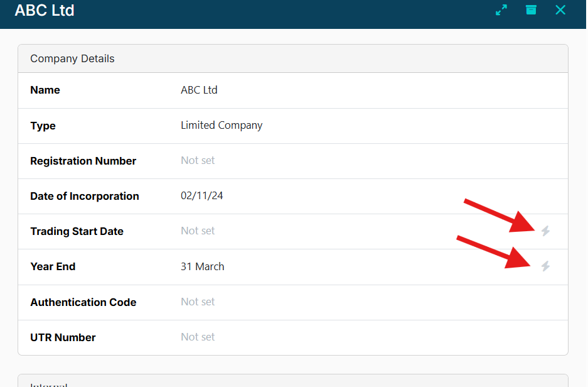This screenshot has height=387, width=588.
Task: Click Not set beside UTR Number
Action: click(198, 337)
